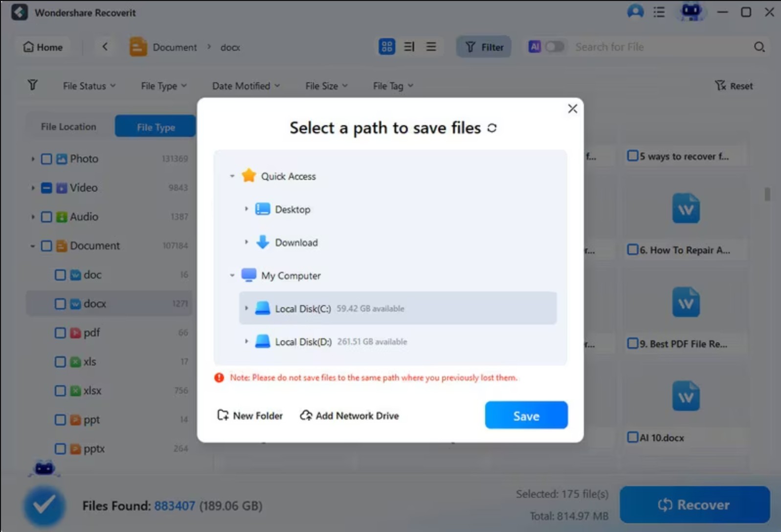This screenshot has width=781, height=532.
Task: Switch to detail list view icon
Action: pos(409,46)
